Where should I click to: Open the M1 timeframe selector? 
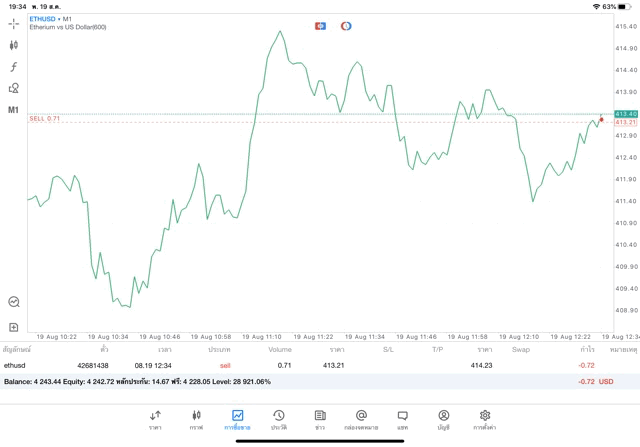(x=14, y=109)
